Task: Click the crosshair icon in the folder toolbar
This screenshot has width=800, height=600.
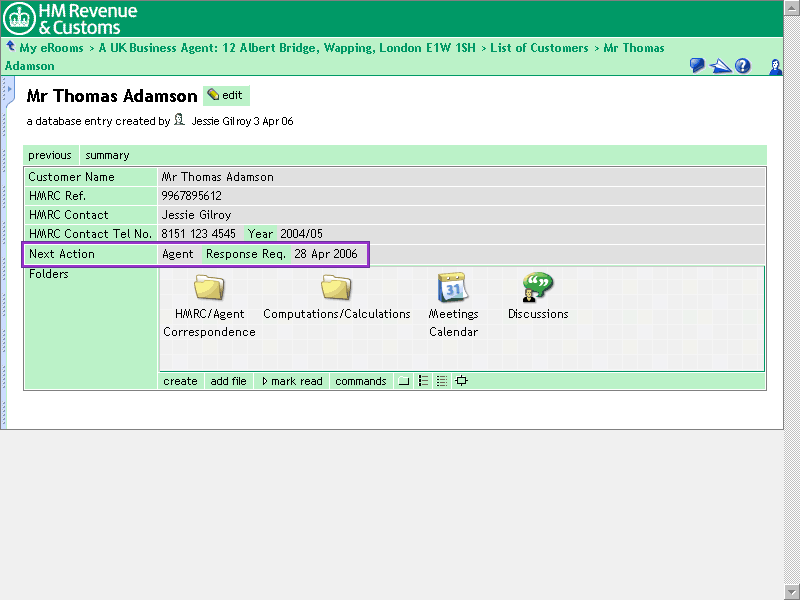Action: (x=461, y=382)
